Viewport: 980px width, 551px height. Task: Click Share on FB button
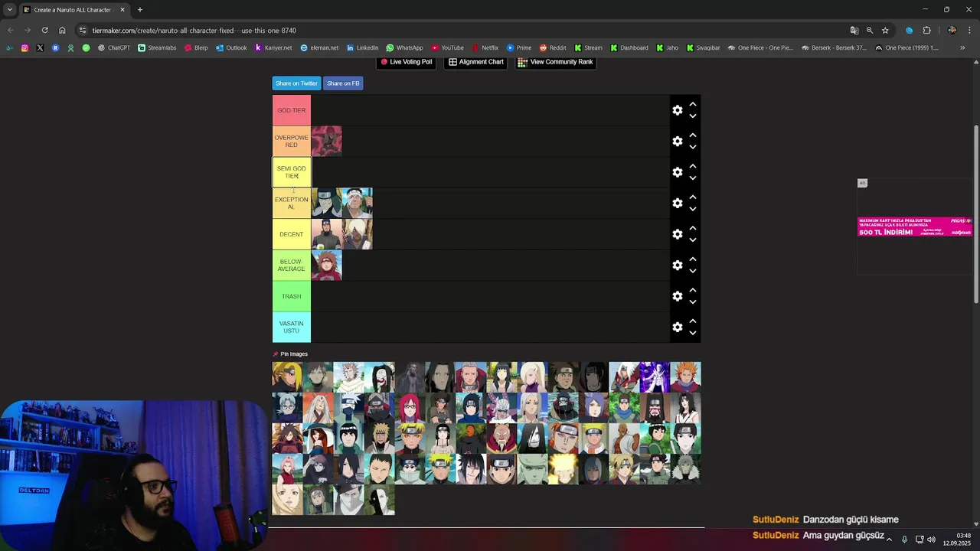coord(343,83)
